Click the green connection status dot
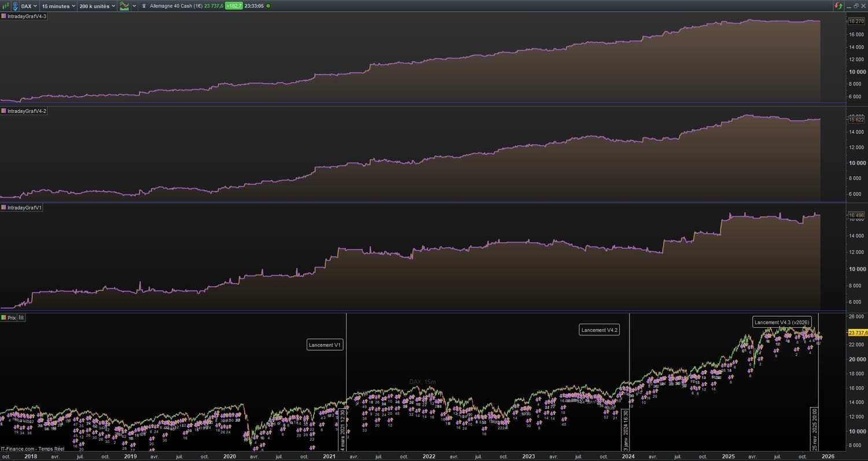Image resolution: width=868 pixels, height=461 pixels. pyautogui.click(x=268, y=6)
